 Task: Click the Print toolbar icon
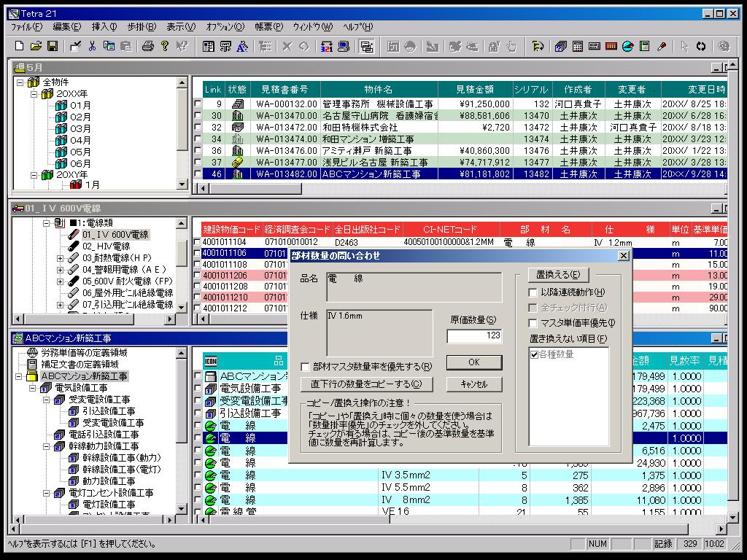coord(148,46)
